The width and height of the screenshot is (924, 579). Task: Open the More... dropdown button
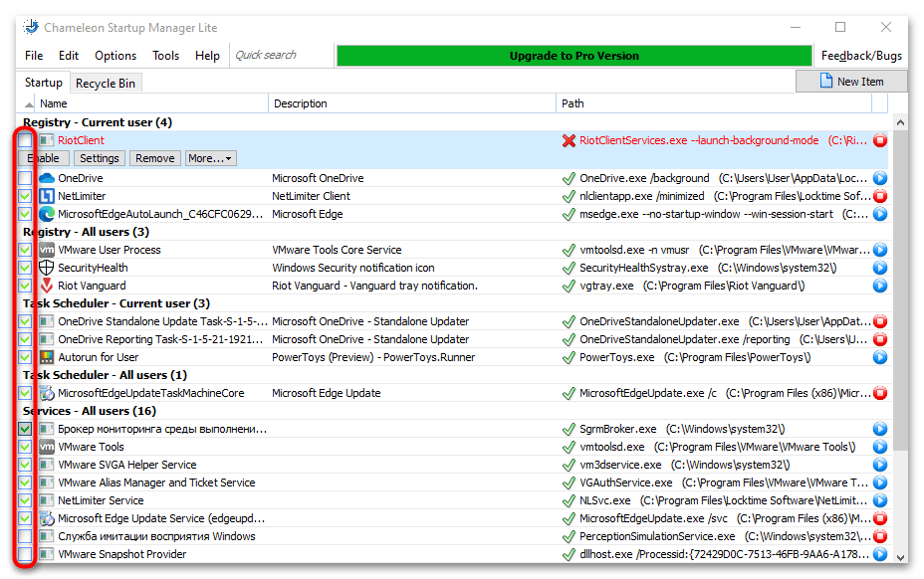coord(210,158)
